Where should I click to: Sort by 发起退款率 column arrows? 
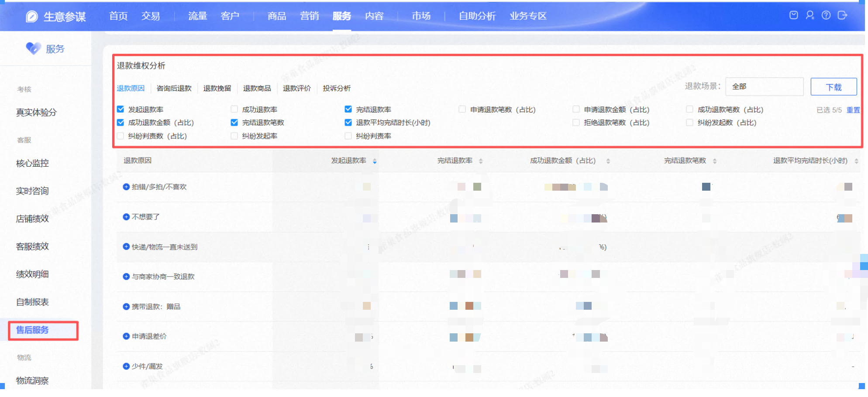tap(375, 161)
